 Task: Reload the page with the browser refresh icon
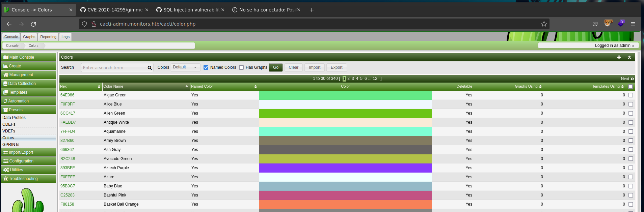33,24
